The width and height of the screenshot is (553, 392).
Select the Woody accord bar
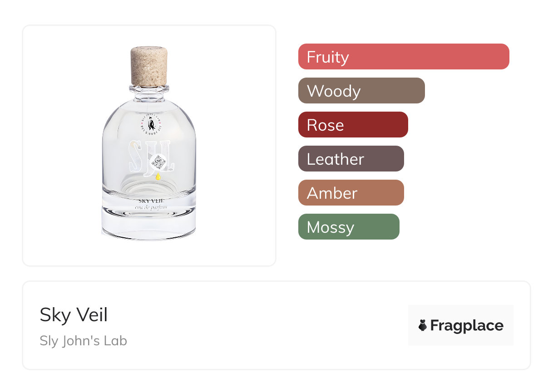[x=361, y=91]
